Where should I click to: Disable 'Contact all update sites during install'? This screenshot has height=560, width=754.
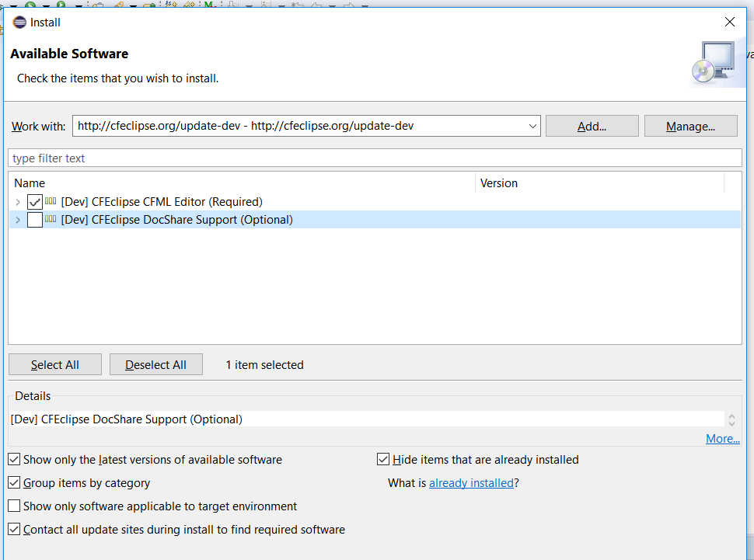click(x=14, y=529)
